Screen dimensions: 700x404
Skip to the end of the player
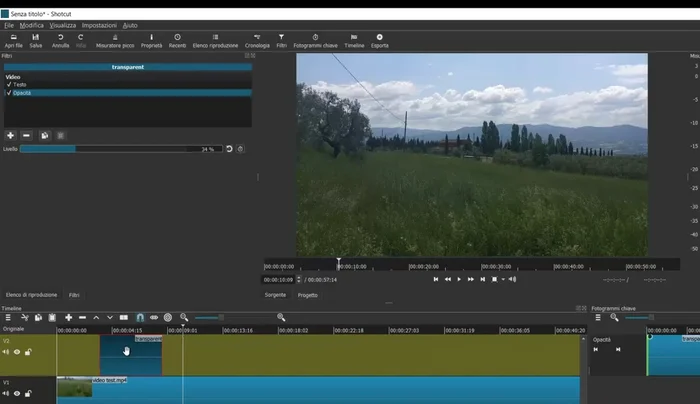tap(483, 279)
